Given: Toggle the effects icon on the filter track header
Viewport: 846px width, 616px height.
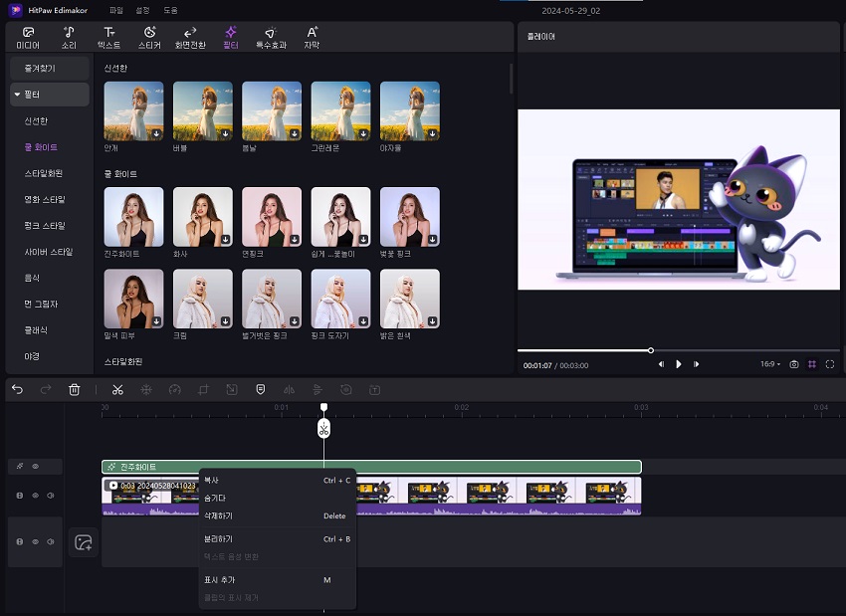Looking at the screenshot, I should tap(20, 467).
